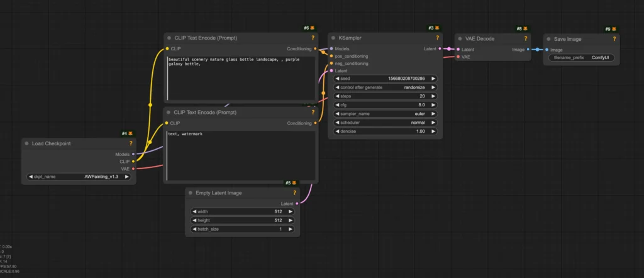
Task: Decrease cfg with its left arrow
Action: pos(337,104)
